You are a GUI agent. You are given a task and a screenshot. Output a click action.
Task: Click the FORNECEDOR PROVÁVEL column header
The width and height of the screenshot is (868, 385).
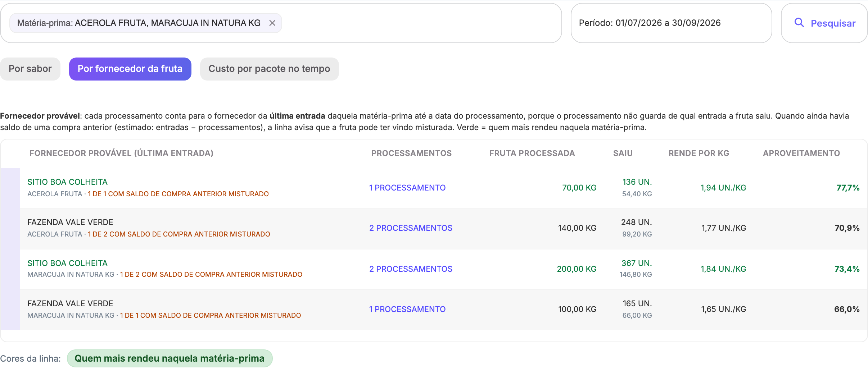click(x=121, y=153)
